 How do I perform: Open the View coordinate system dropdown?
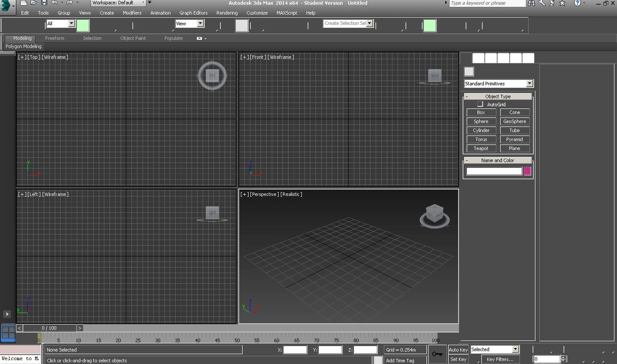189,24
